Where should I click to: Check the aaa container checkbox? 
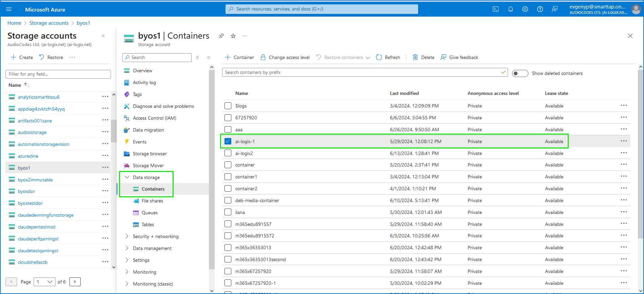[x=228, y=130]
